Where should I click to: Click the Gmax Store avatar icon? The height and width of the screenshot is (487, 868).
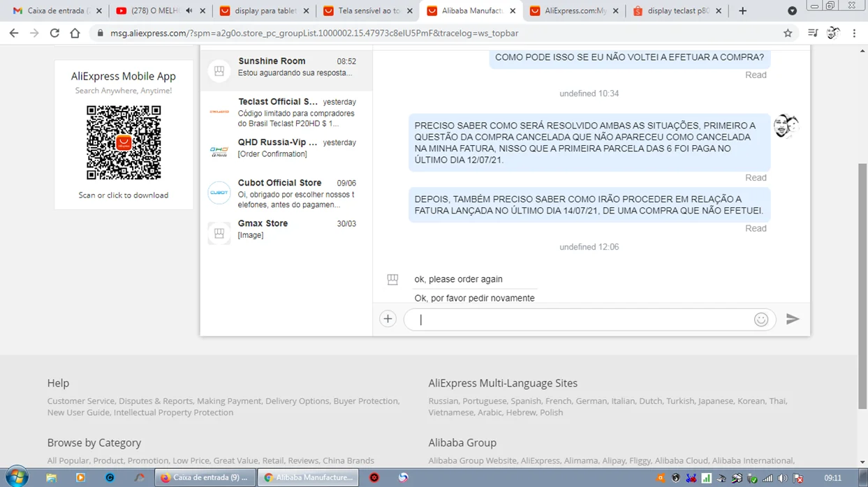(219, 233)
